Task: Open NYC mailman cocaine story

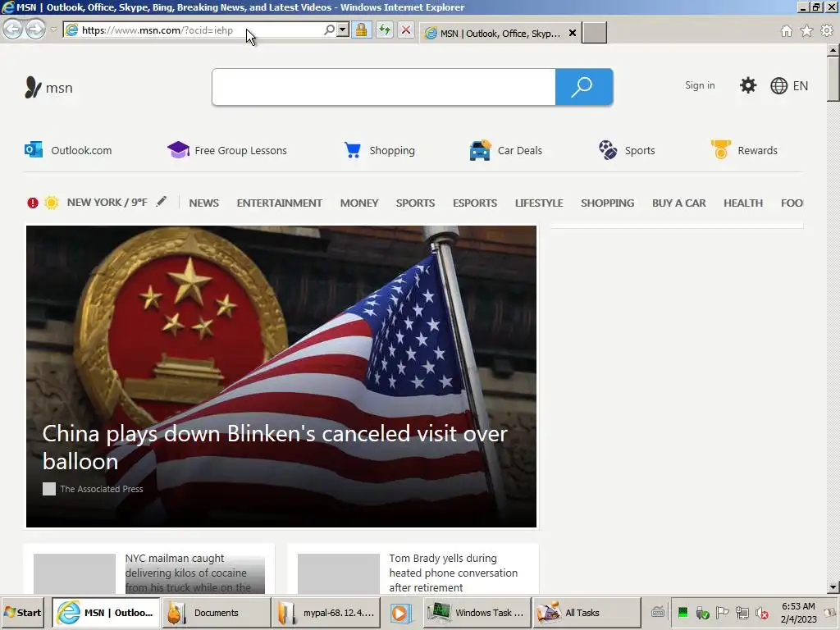Action: coord(188,573)
